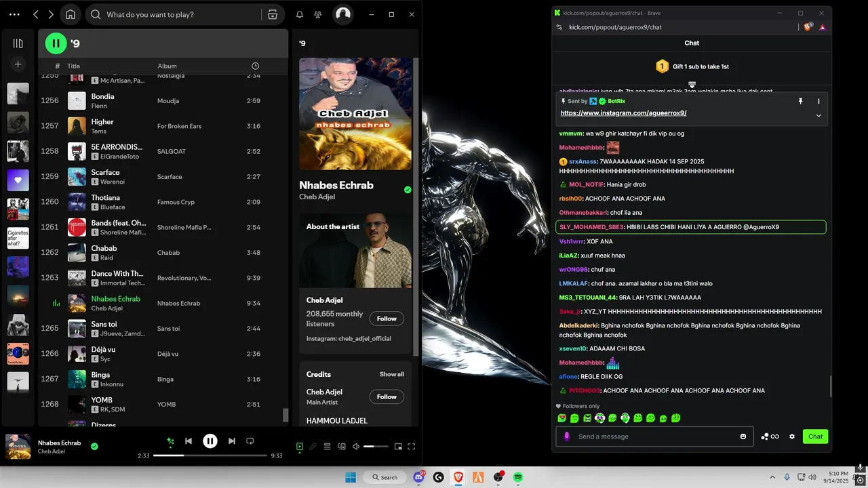Viewport: 868px width, 488px height.
Task: Go forward in Spotify navigation
Action: [51, 14]
